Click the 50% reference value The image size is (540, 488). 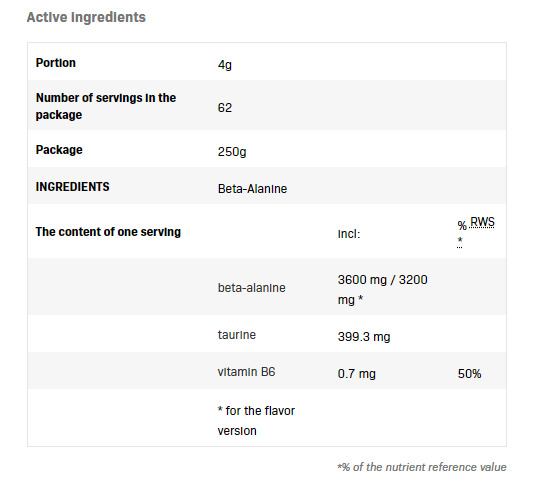point(470,374)
